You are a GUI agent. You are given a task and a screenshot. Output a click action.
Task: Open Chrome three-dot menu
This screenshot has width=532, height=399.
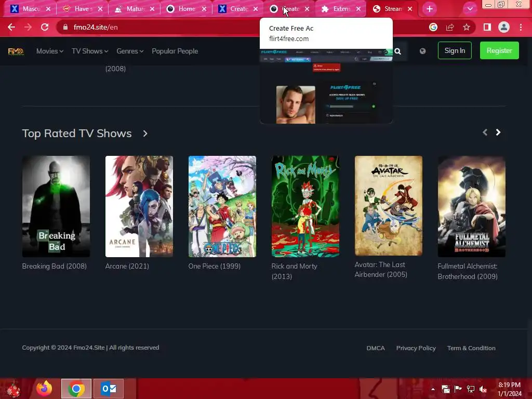point(521,27)
